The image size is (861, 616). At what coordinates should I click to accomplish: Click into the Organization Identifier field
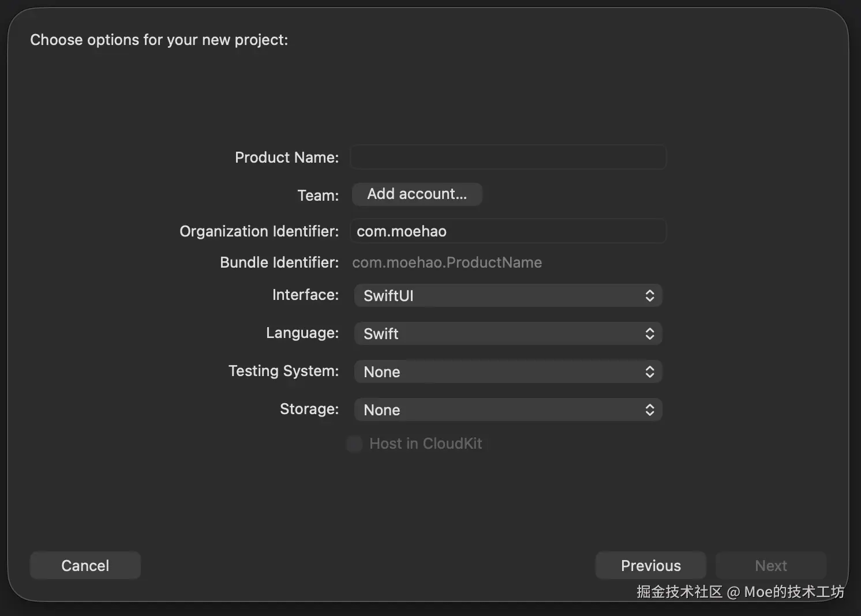508,231
